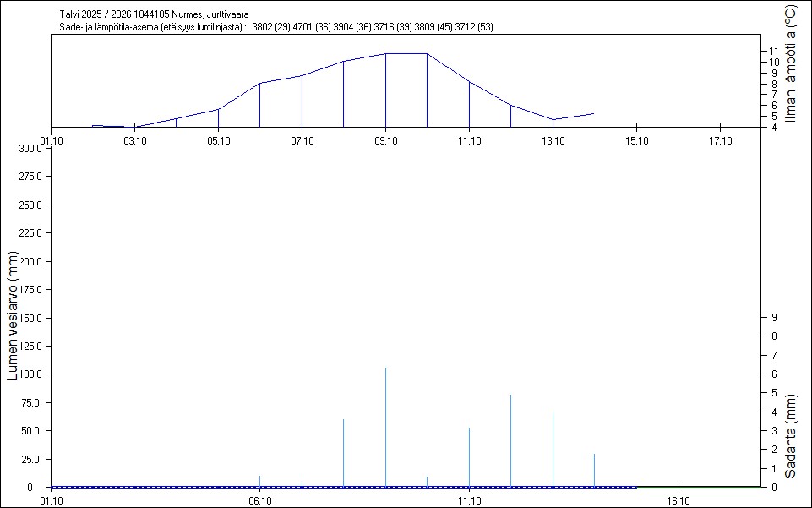The image size is (812, 508).
Task: Click the green line segment at bottom right
Action: click(x=700, y=487)
